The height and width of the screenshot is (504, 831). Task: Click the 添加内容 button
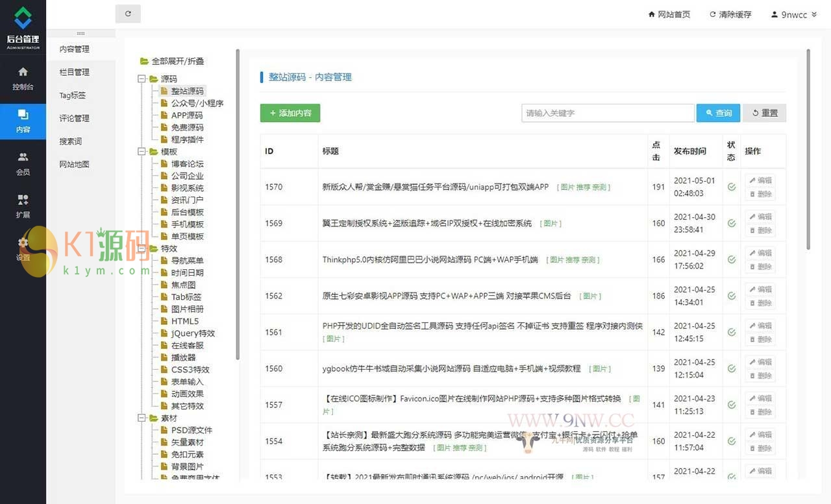(290, 113)
